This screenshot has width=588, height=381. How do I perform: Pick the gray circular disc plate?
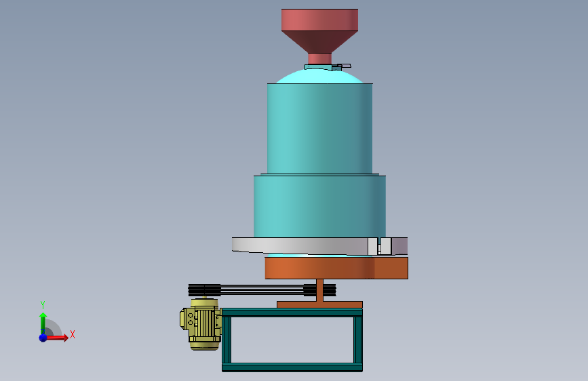click(319, 245)
